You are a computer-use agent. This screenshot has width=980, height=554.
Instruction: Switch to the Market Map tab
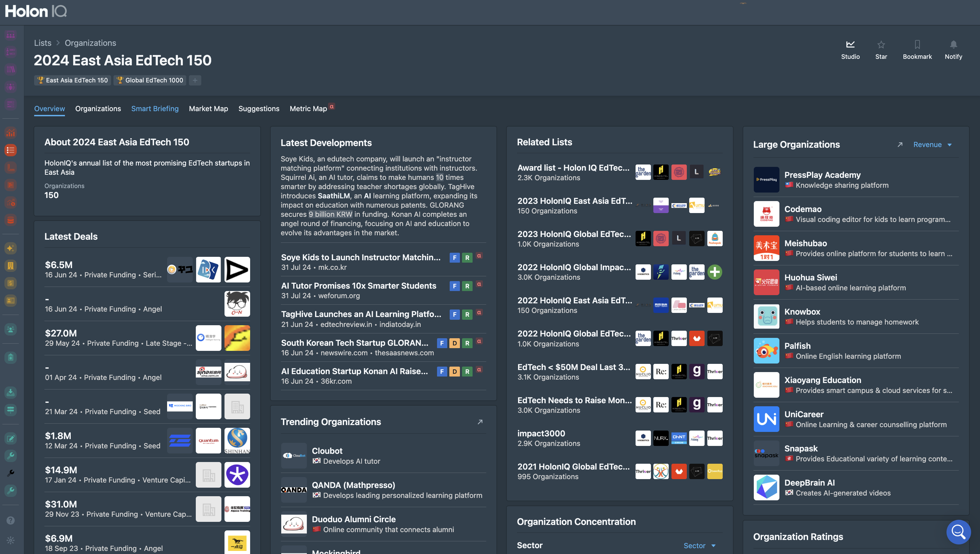point(208,108)
